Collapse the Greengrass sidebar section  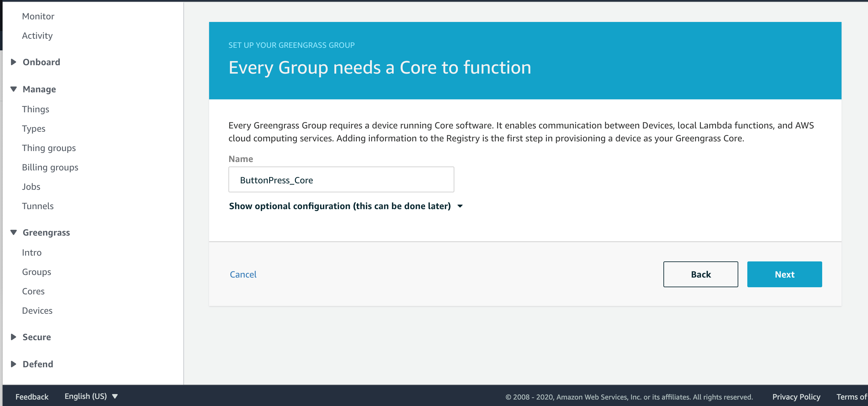pos(14,232)
